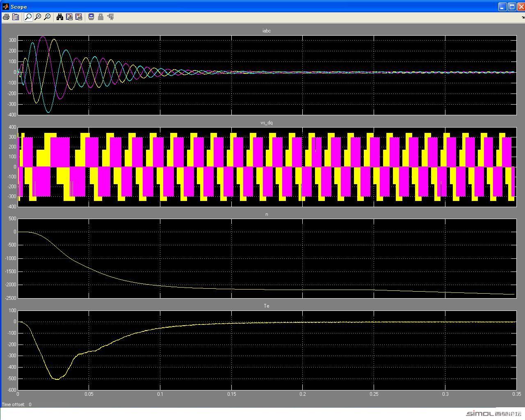This screenshot has width=525, height=420.
Task: Click the n speed plot area
Action: coord(267,258)
